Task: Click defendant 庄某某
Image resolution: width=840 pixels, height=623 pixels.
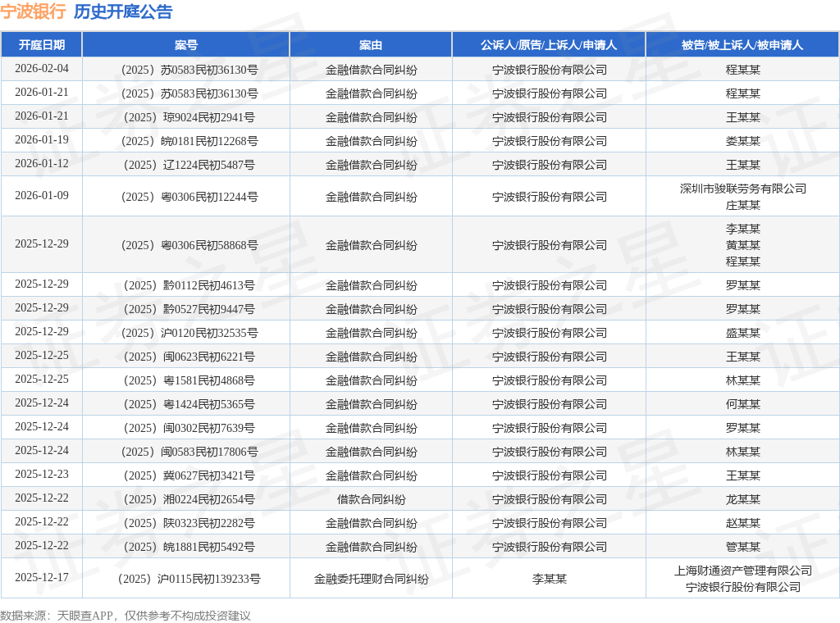Action: point(742,205)
